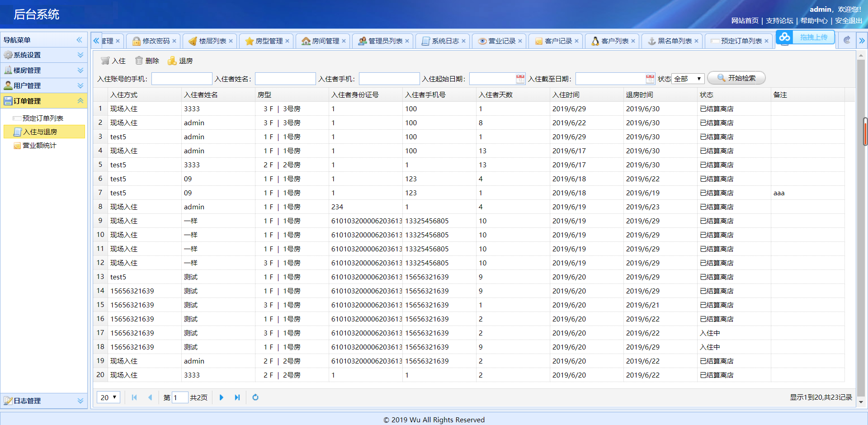The height and width of the screenshot is (425, 868).
Task: Go to previous page of results
Action: pos(150,397)
